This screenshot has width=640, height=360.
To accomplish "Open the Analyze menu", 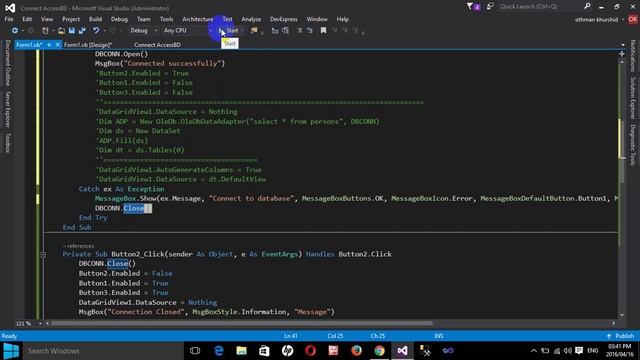I will (x=251, y=19).
